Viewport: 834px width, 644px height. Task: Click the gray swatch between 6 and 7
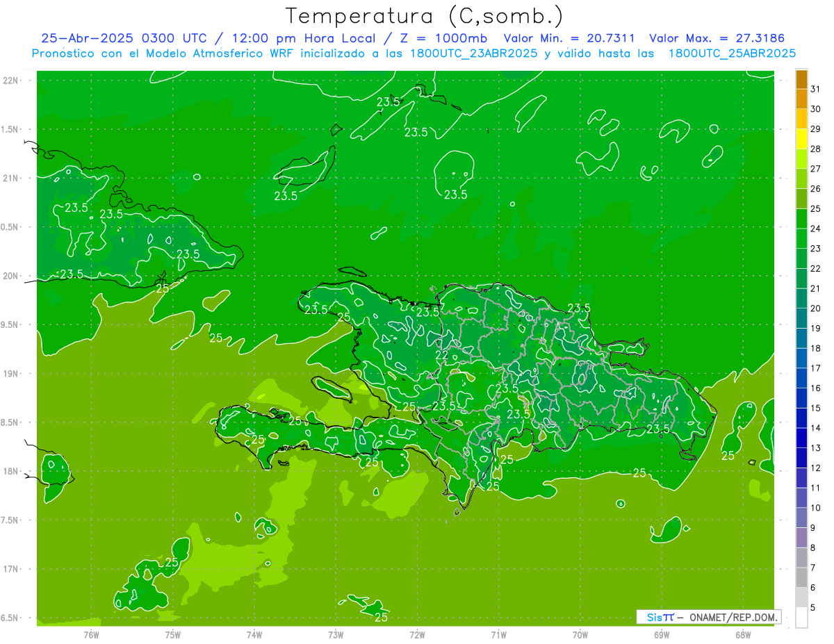tap(801, 577)
